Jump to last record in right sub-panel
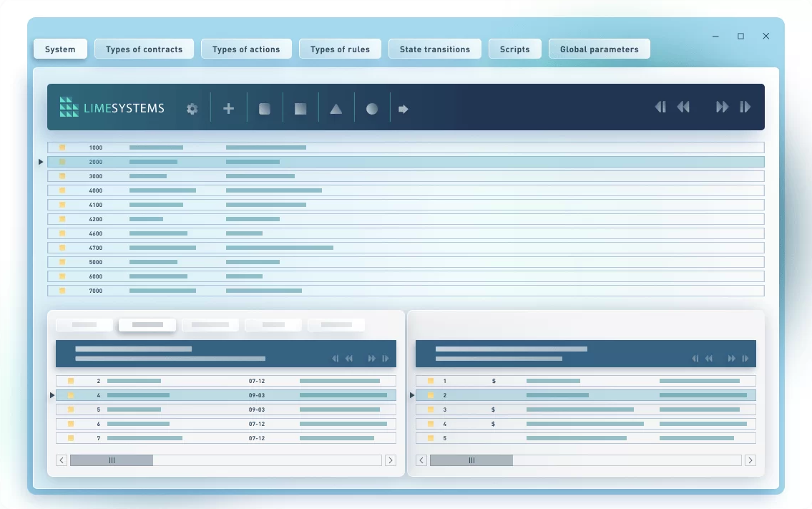Viewport: 812px width, 509px height. 745,358
